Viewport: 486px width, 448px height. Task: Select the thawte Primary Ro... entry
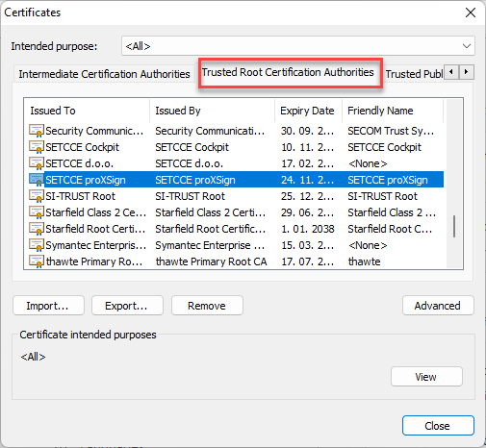tap(94, 261)
